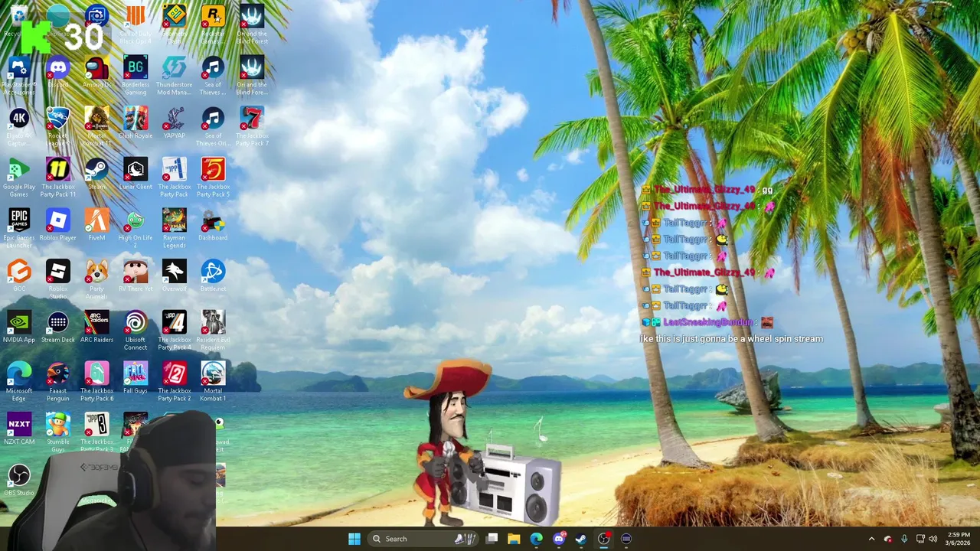Open Discord from the taskbar
The image size is (980, 551).
[559, 539]
